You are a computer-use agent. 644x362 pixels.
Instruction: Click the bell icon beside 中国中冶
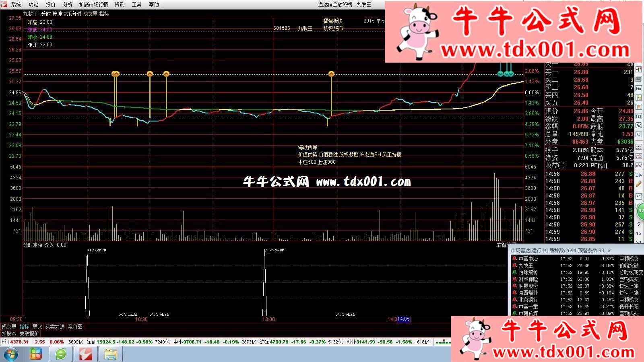pyautogui.click(x=514, y=259)
